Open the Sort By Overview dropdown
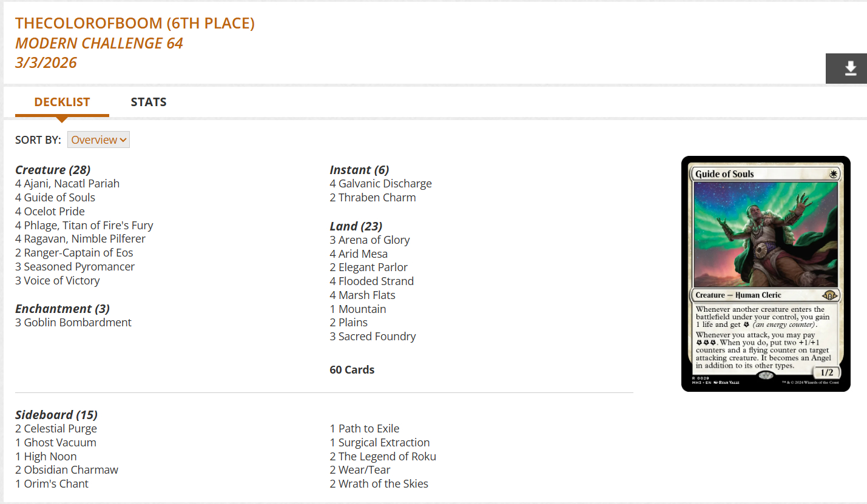The width and height of the screenshot is (867, 504). click(98, 140)
